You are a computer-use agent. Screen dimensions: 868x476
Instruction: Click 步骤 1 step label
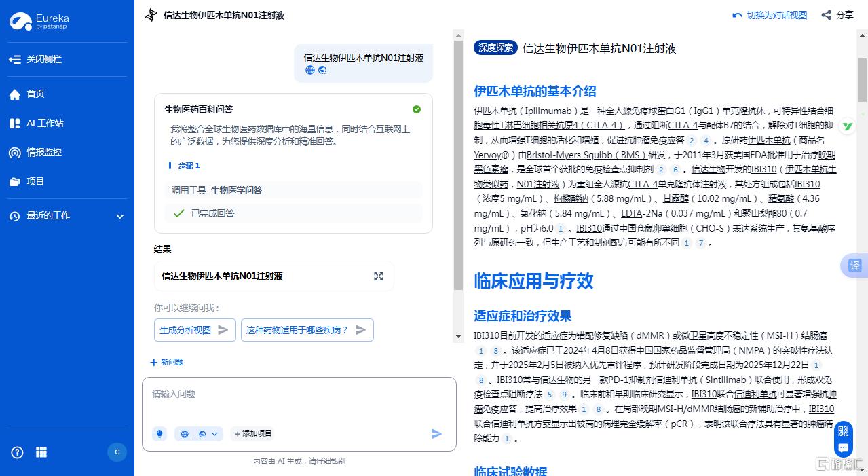point(189,166)
